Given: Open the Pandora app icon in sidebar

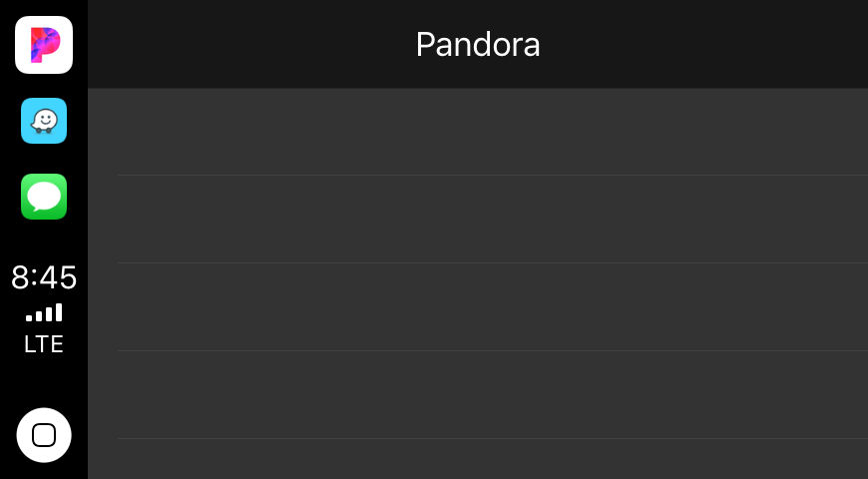Looking at the screenshot, I should [44, 45].
